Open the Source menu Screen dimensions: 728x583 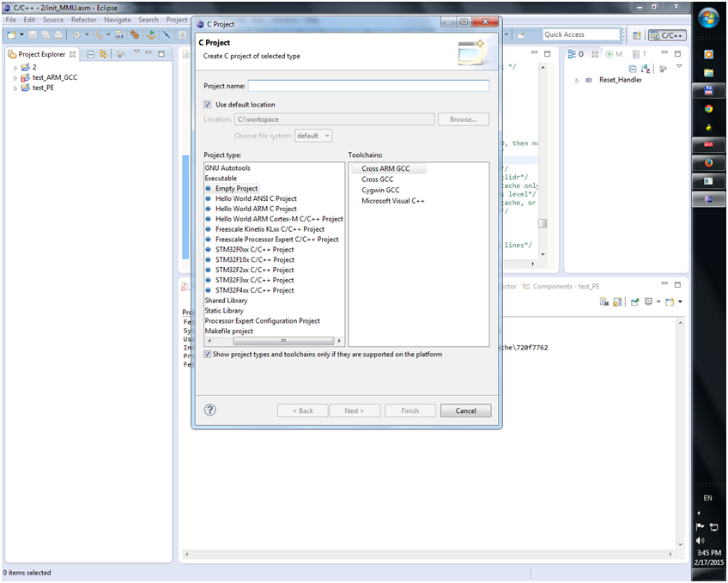point(53,20)
